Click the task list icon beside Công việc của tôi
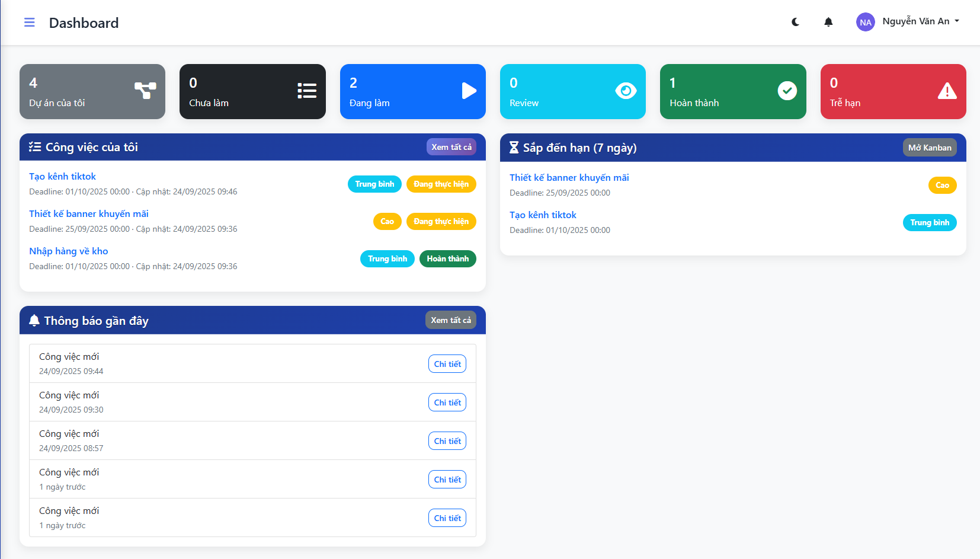Viewport: 980px width, 559px height. click(x=35, y=147)
